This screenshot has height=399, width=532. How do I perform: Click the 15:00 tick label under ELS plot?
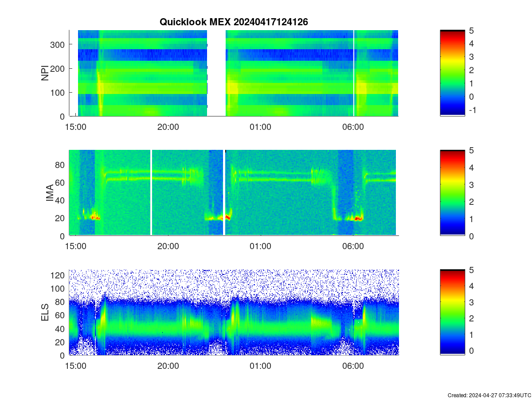coord(76,366)
